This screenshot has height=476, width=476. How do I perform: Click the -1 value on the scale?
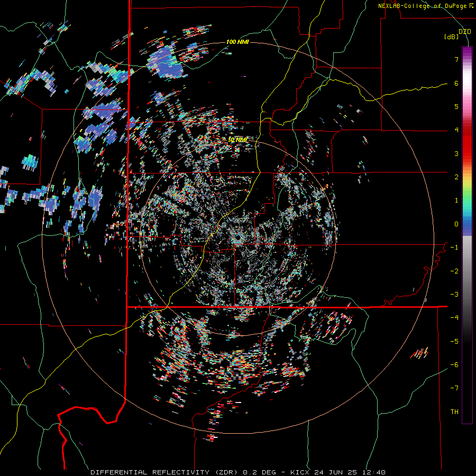point(454,248)
